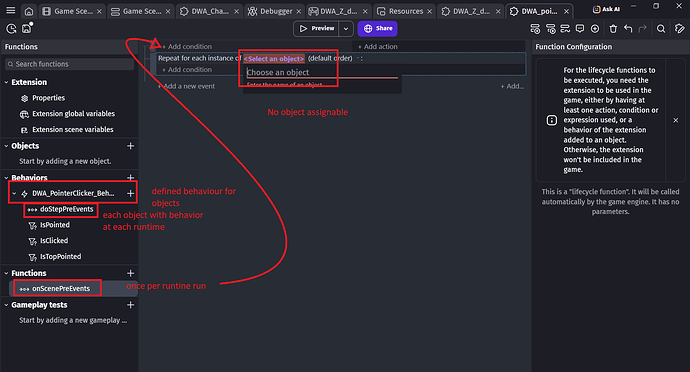Image resolution: width=690 pixels, height=372 pixels.
Task: Click the Ask AI button
Action: pos(606,9)
